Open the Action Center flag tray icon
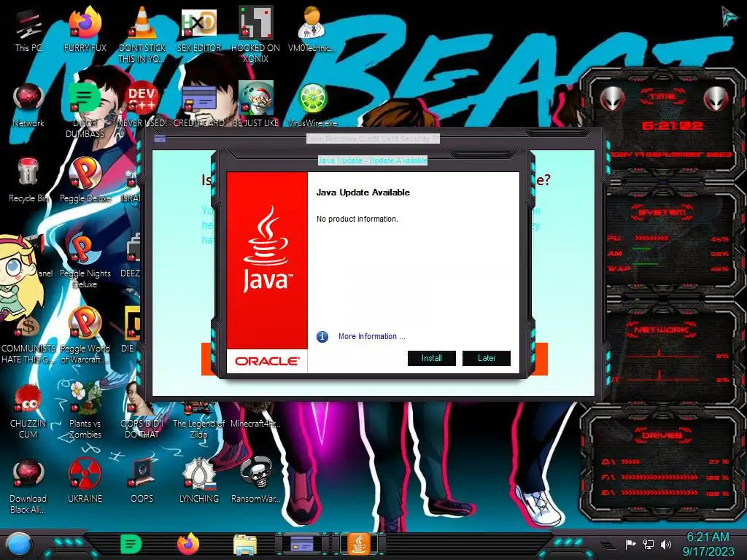This screenshot has height=560, width=747. point(631,544)
